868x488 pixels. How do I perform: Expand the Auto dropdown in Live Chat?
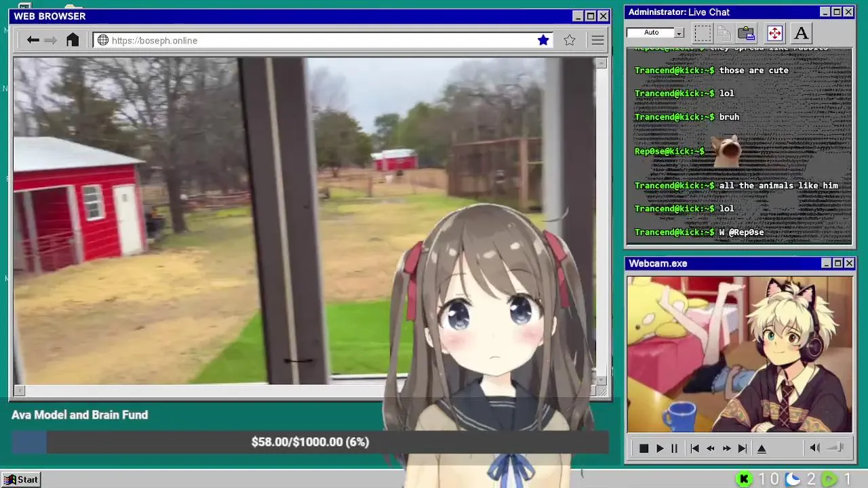coord(679,33)
